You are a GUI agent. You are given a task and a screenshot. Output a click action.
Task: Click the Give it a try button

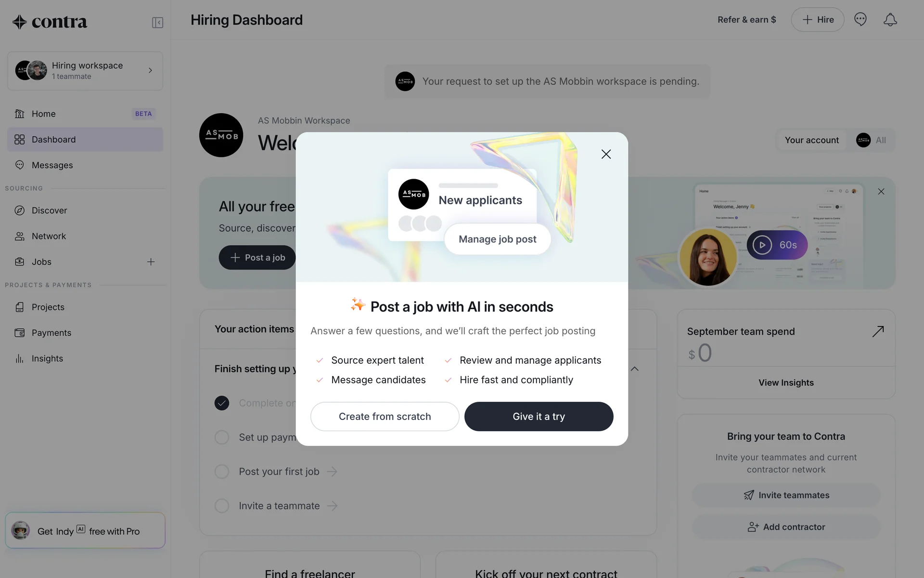click(x=539, y=417)
